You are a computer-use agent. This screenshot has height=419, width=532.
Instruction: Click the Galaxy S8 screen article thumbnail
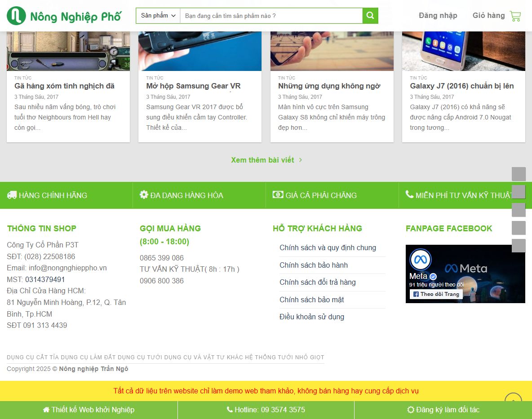tap(332, 51)
